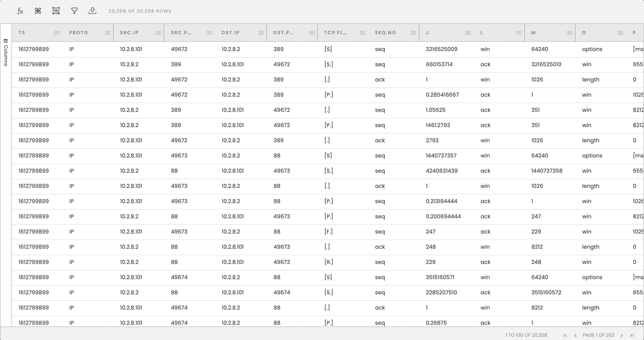
Task: Sort by the M column header
Action: (533, 33)
